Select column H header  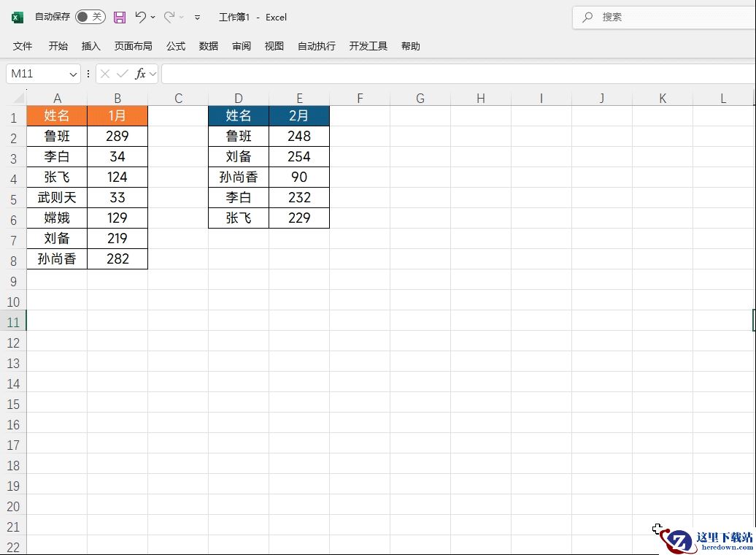pyautogui.click(x=481, y=99)
